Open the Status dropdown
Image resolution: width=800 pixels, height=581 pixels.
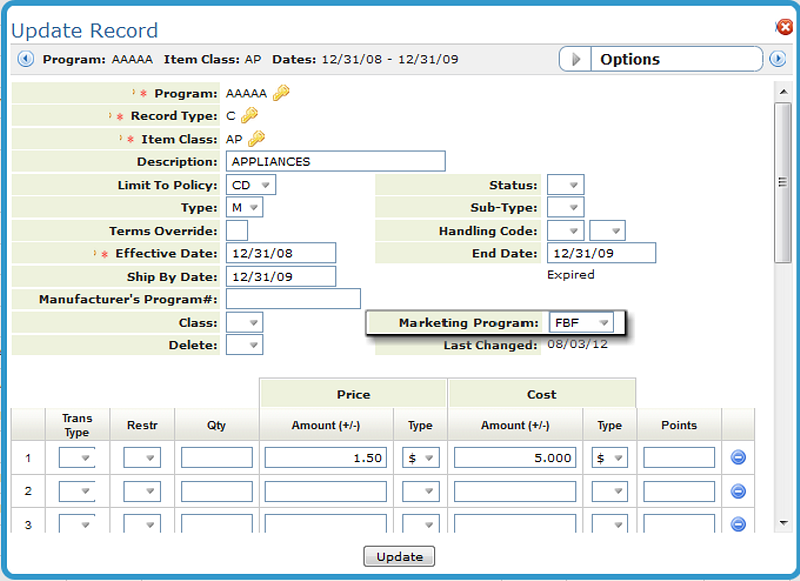click(x=565, y=185)
